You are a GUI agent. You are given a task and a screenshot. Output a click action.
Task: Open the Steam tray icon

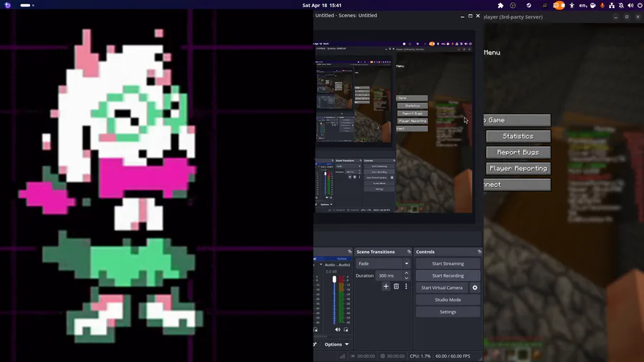[x=529, y=5]
